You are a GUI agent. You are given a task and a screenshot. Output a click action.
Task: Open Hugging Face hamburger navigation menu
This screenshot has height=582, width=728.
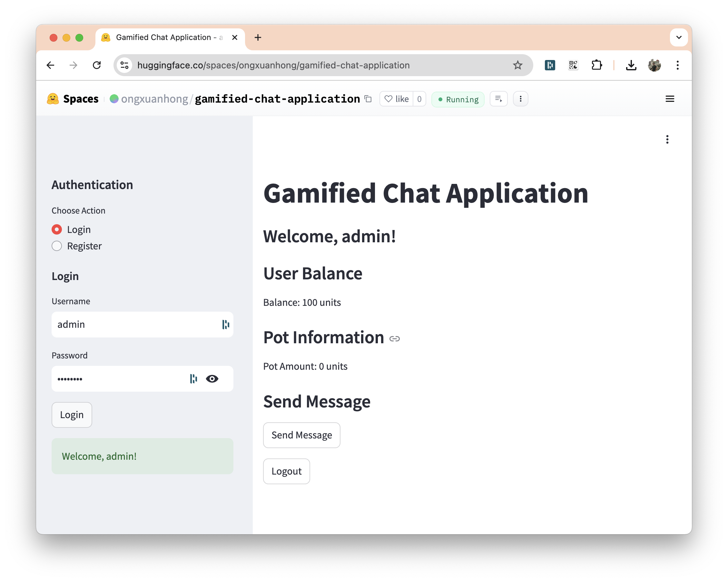pos(670,99)
